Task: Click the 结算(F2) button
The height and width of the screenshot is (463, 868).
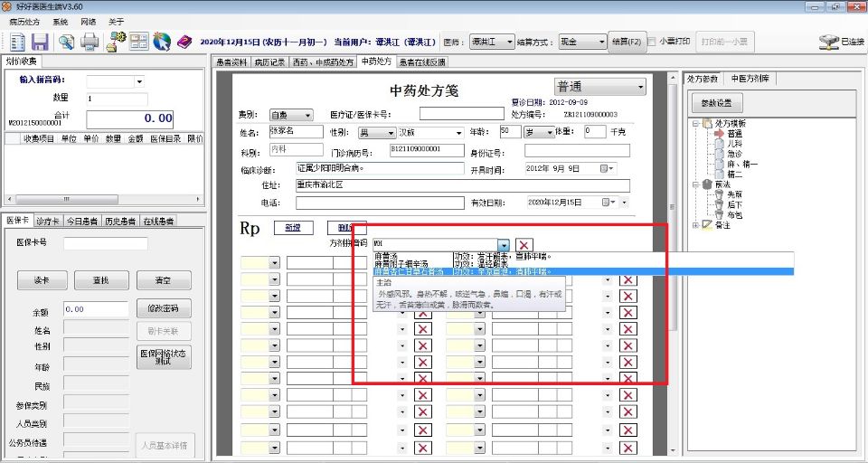Action: point(627,42)
